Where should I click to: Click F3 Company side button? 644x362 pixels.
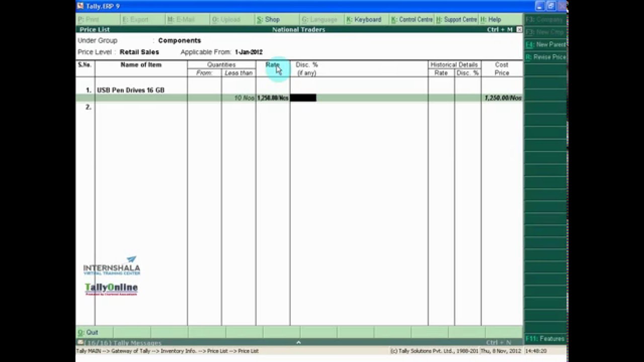point(545,20)
